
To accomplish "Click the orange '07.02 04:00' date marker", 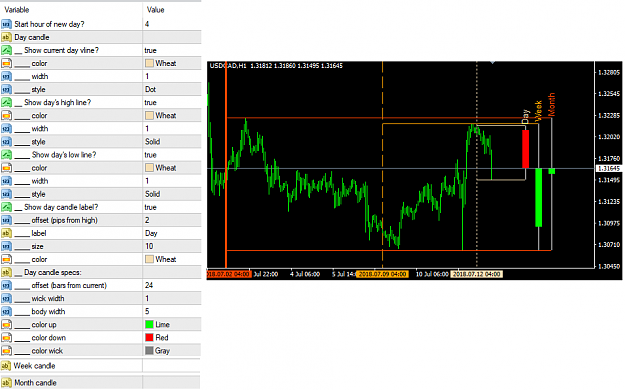I will [x=228, y=274].
